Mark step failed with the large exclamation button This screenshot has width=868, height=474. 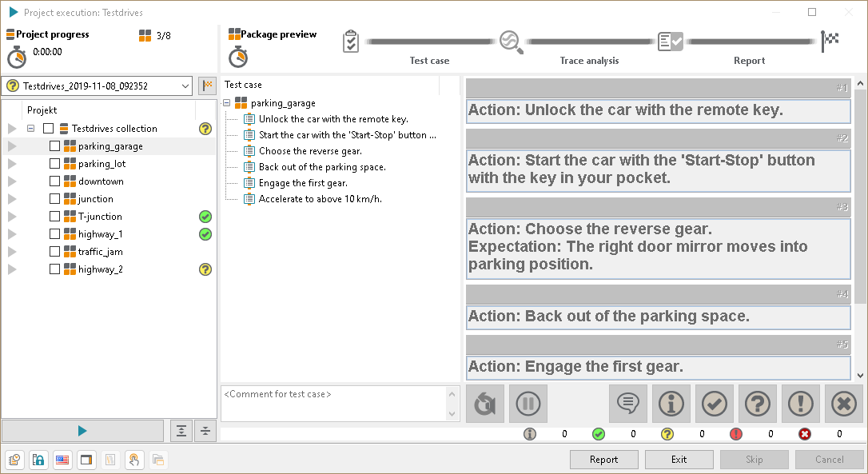801,404
